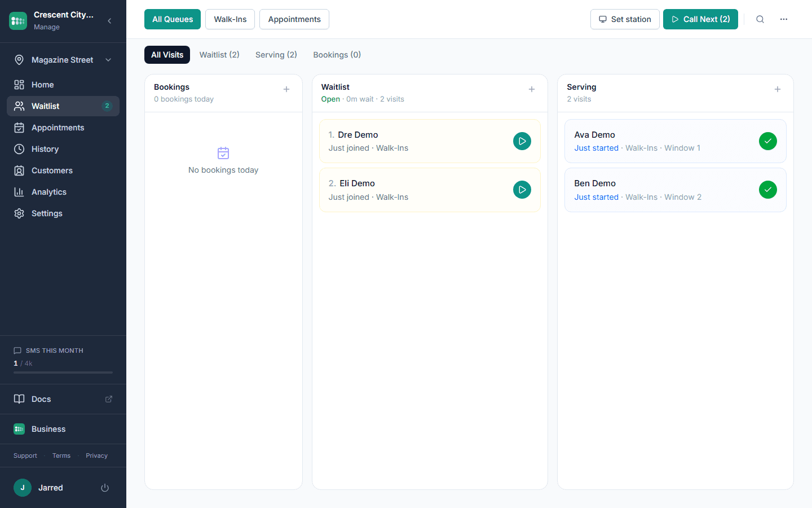Image resolution: width=812 pixels, height=508 pixels.
Task: Complete Ben Demo's visit with checkmark
Action: [x=768, y=190]
